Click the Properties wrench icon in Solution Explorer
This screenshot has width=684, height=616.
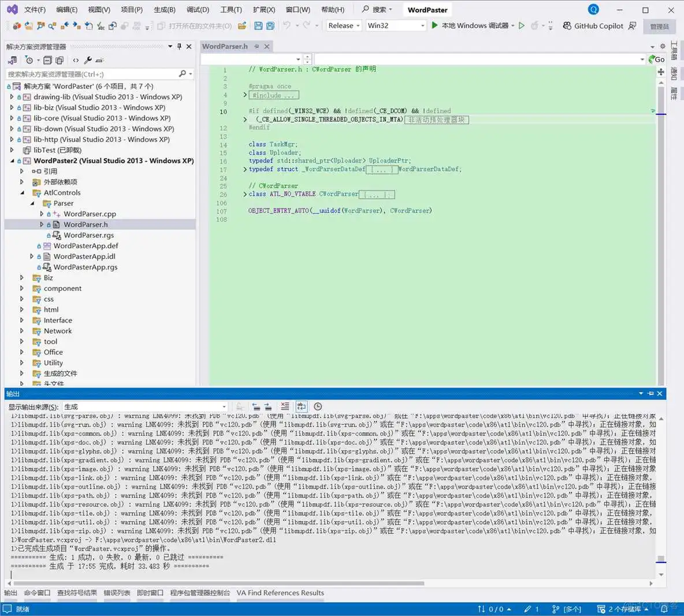tap(88, 60)
